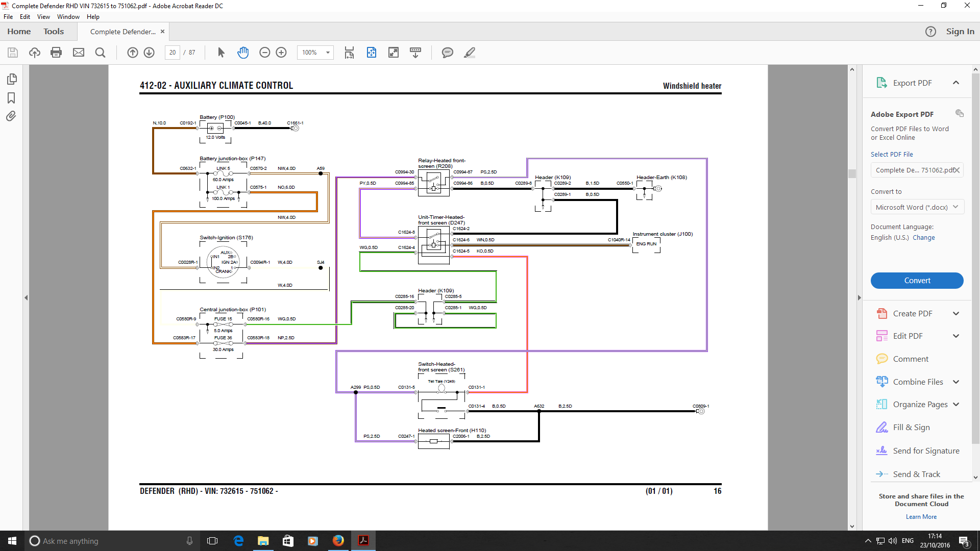
Task: Expand the Organize Pages options
Action: tap(956, 405)
